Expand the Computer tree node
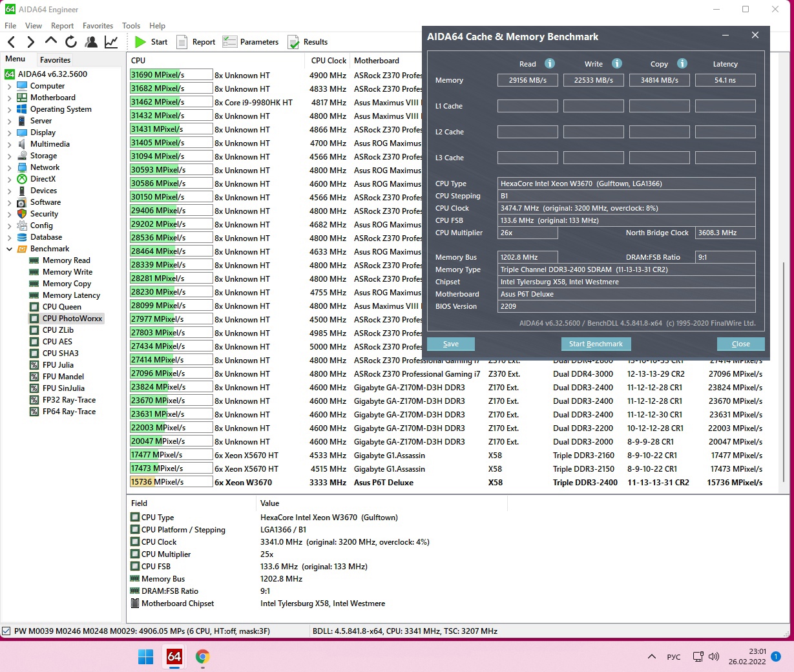This screenshot has height=672, width=794. (x=9, y=86)
